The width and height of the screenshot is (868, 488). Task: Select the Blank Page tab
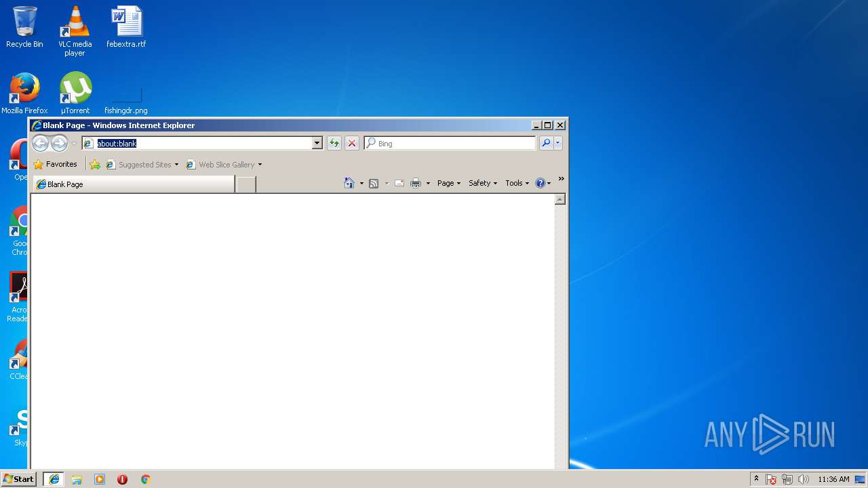point(134,184)
